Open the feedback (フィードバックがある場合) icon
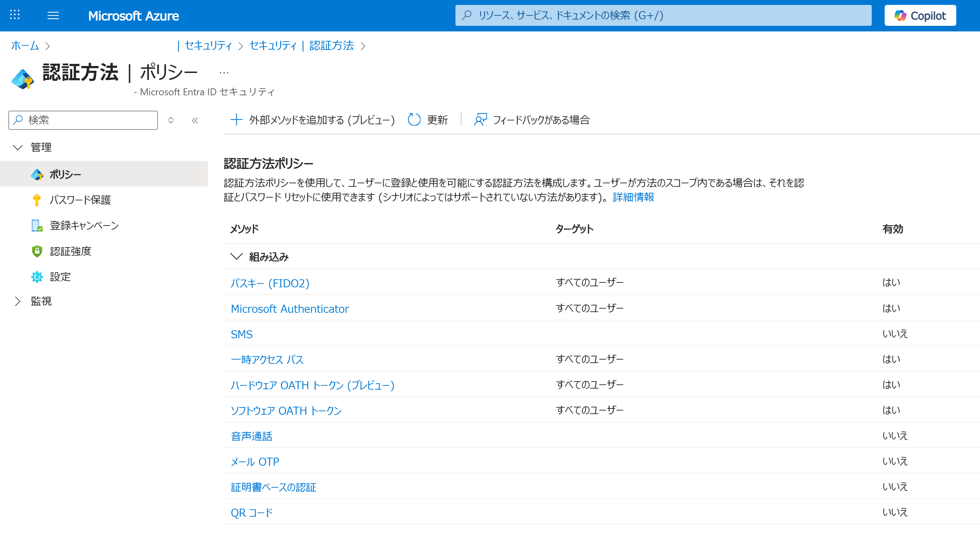This screenshot has height=539, width=980. click(480, 120)
